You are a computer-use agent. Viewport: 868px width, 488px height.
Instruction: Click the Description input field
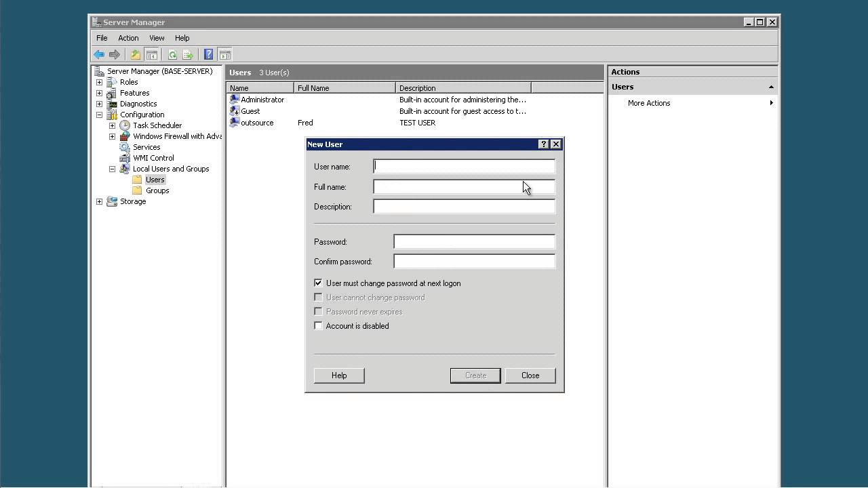click(x=464, y=206)
